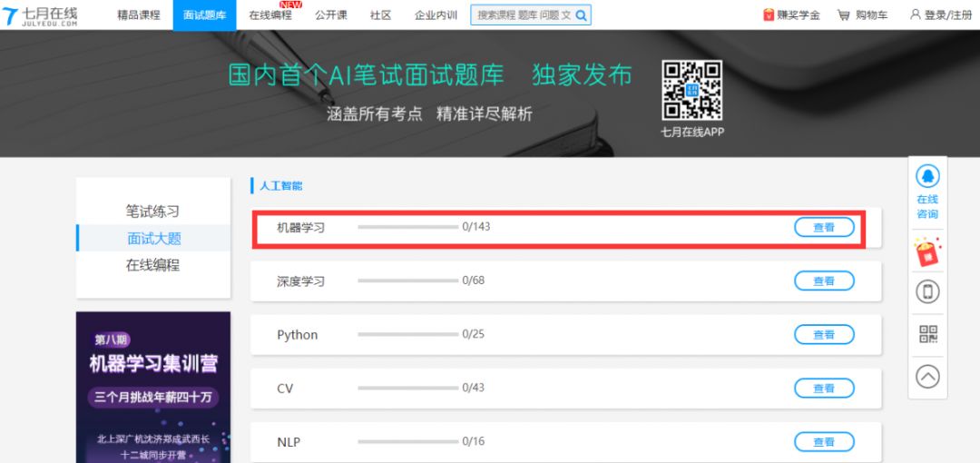Click the 赚奖学金 link
The height and width of the screenshot is (463, 980).
coord(799,15)
